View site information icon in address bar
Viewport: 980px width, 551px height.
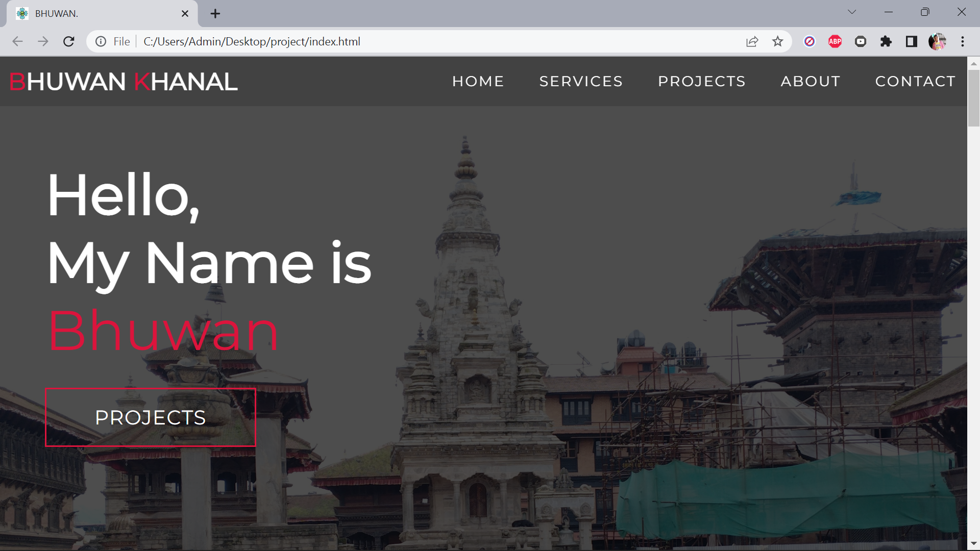click(x=101, y=41)
